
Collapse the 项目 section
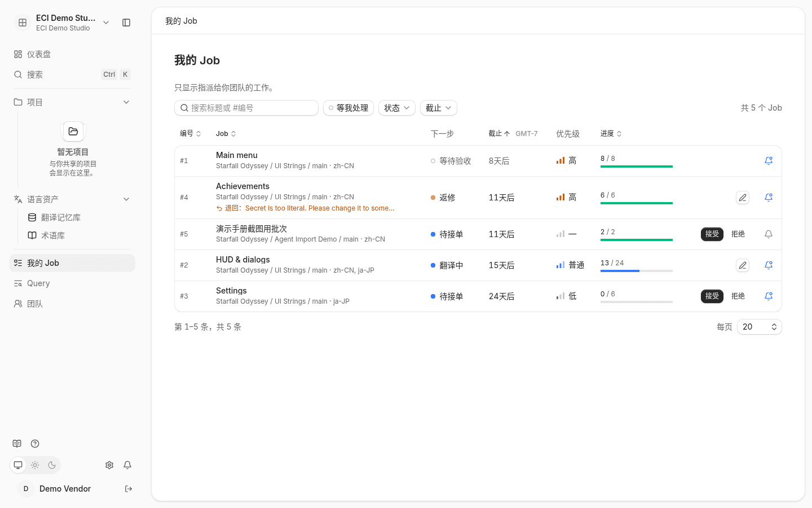[126, 102]
